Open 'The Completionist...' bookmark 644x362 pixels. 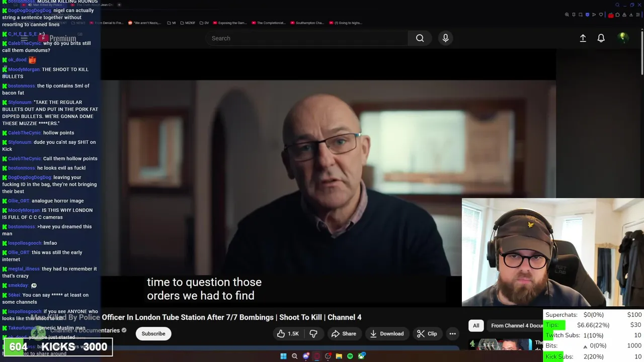(269, 23)
